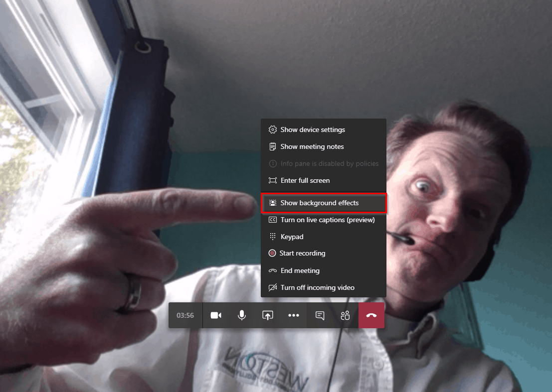The width and height of the screenshot is (552, 392).
Task: Turn on live captions (preview)
Action: click(x=324, y=220)
